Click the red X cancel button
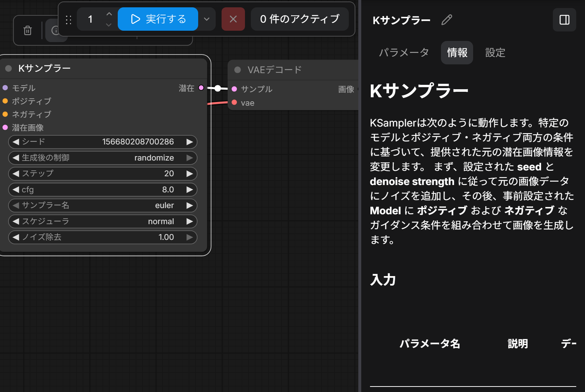The height and width of the screenshot is (392, 585). coord(233,19)
